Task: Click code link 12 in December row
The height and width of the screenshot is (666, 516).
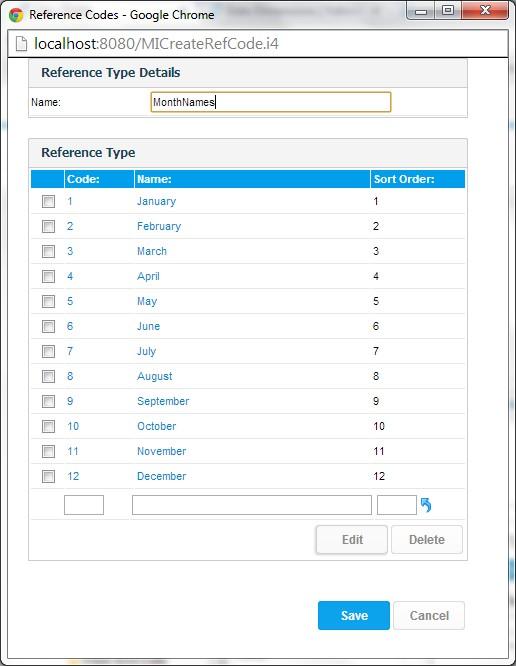Action: (x=73, y=476)
